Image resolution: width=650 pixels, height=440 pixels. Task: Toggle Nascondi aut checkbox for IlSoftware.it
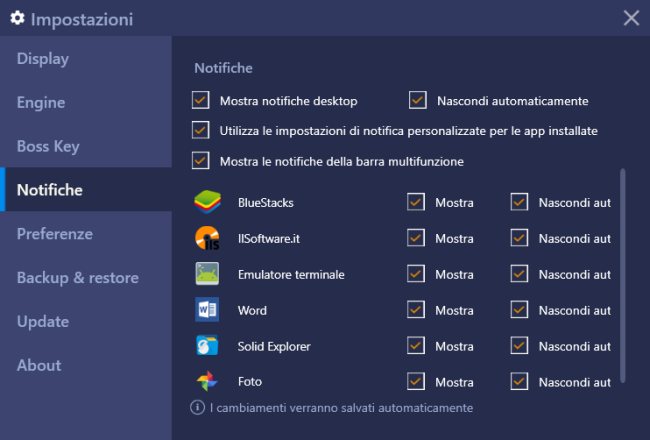(x=519, y=238)
